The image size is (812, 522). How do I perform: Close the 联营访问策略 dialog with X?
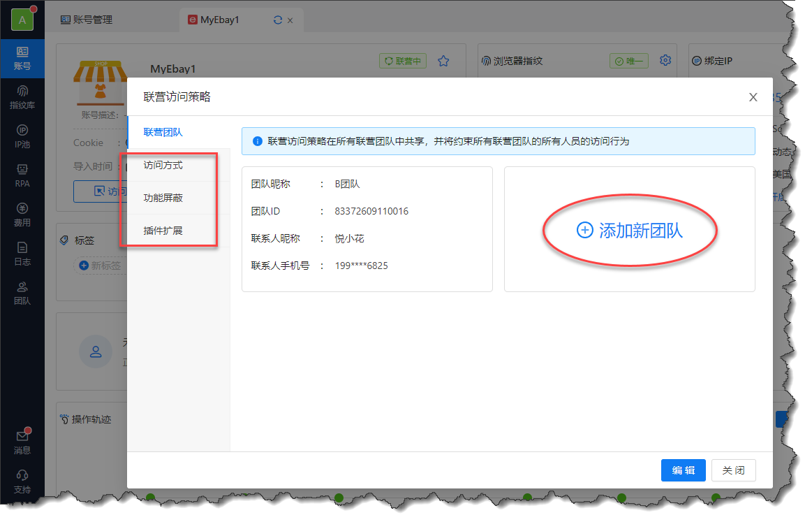[x=753, y=97]
